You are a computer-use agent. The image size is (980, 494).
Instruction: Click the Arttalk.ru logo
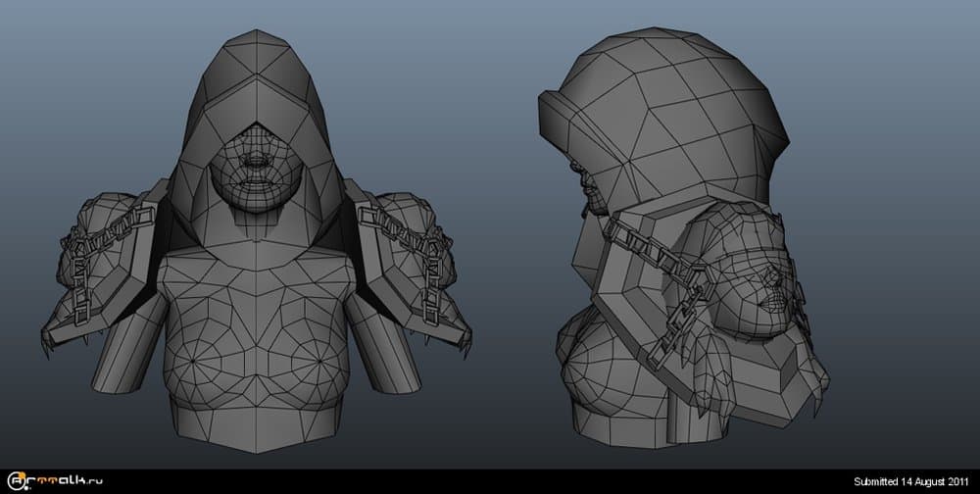click(x=55, y=481)
